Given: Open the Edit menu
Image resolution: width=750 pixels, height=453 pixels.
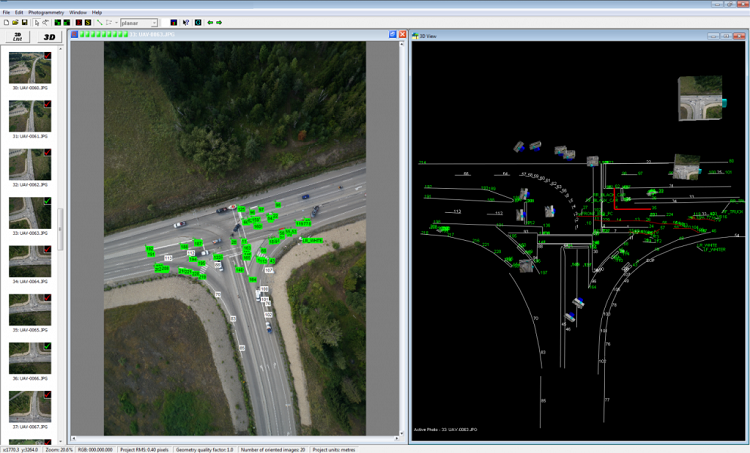Looking at the screenshot, I should pyautogui.click(x=19, y=12).
